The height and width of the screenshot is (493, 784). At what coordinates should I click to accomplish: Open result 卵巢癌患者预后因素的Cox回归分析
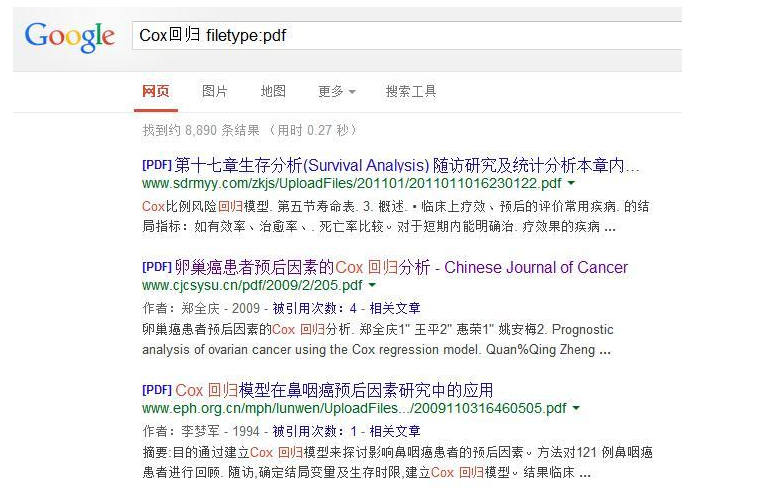point(401,268)
